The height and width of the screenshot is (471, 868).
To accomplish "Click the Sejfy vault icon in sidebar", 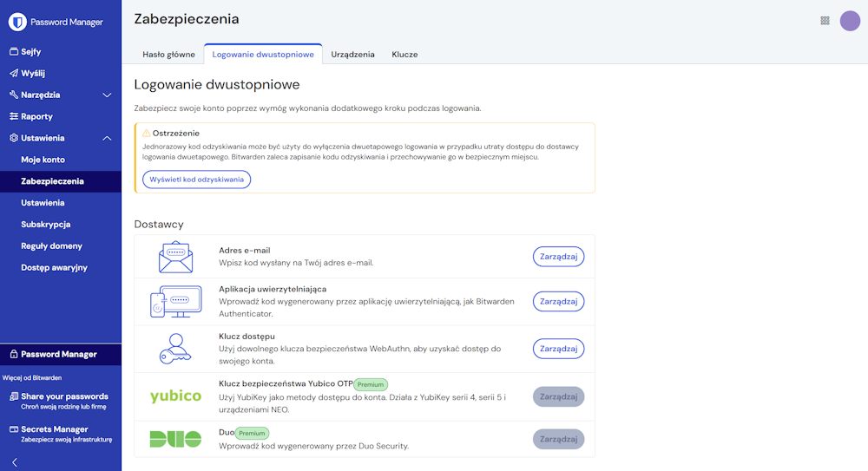I will (x=14, y=52).
